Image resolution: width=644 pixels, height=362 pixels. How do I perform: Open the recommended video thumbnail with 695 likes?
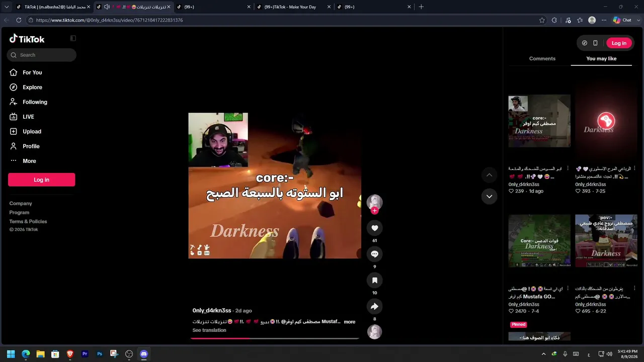tap(606, 241)
